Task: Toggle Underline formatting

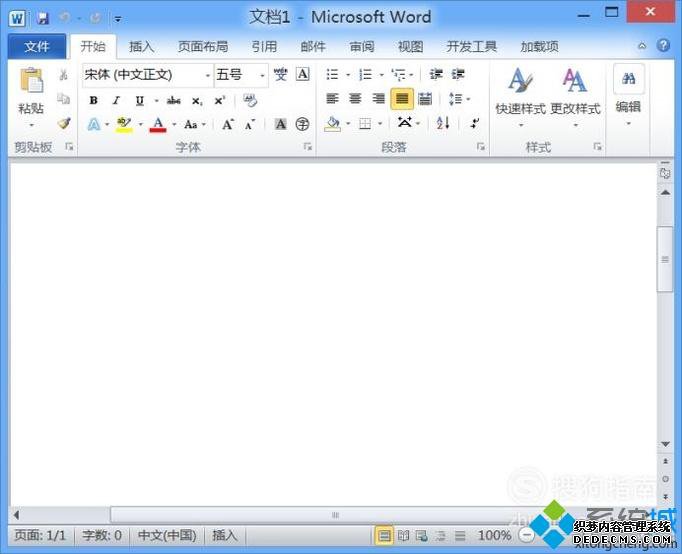Action: point(139,101)
